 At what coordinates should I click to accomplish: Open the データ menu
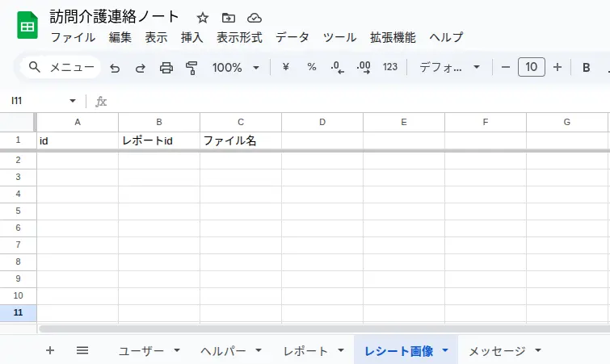(x=292, y=37)
